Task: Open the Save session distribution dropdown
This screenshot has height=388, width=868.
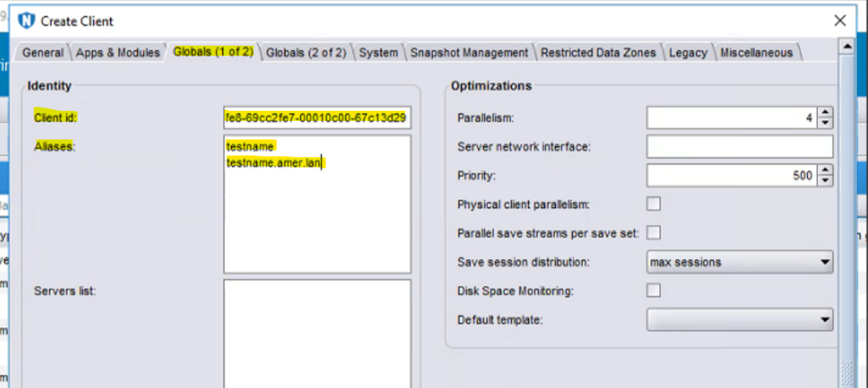Action: coord(739,262)
